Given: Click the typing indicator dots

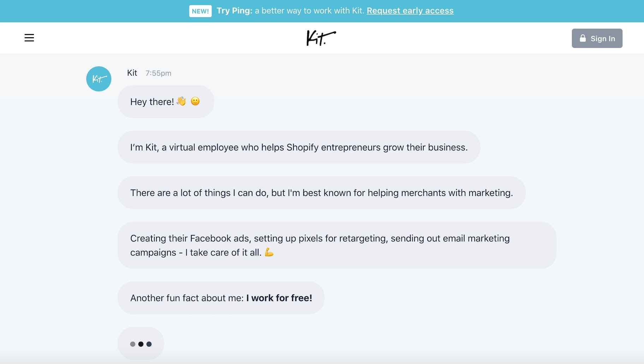Looking at the screenshot, I should point(141,344).
